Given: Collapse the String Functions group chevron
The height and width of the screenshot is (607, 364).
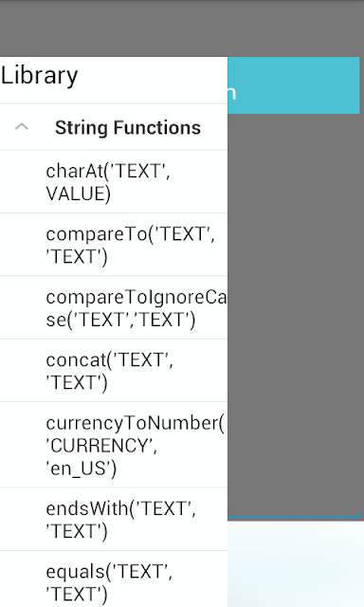Looking at the screenshot, I should pos(22,126).
